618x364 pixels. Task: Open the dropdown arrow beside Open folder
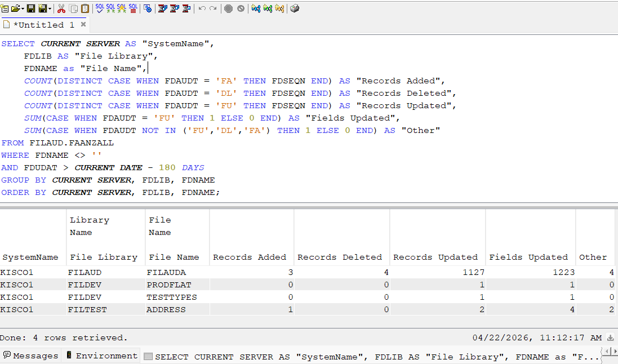click(23, 8)
